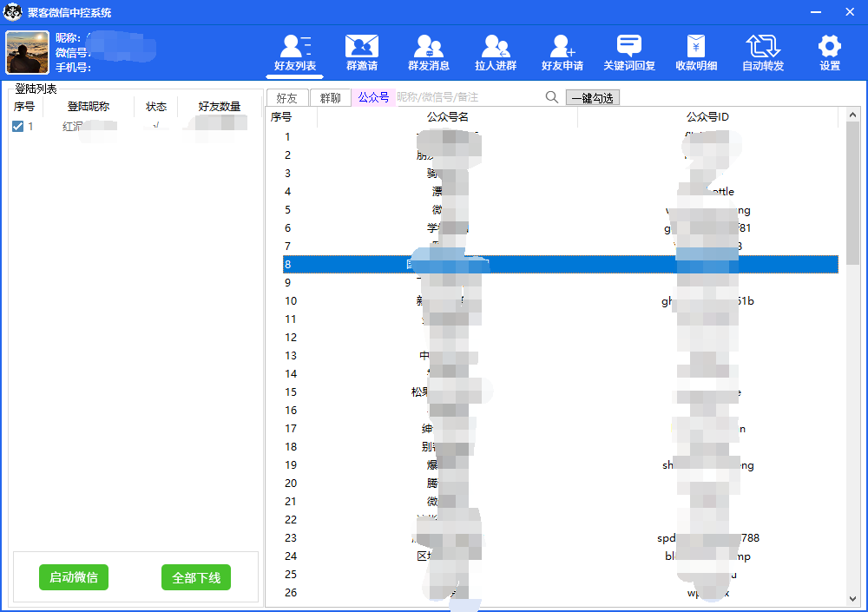Click the 启动微信 launch WeChat button
868x612 pixels.
click(x=73, y=576)
